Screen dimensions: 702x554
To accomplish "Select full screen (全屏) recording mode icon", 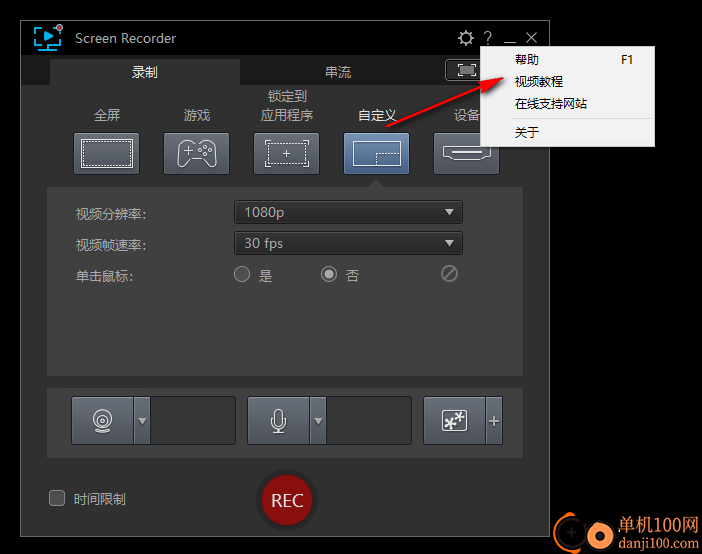I will 107,154.
